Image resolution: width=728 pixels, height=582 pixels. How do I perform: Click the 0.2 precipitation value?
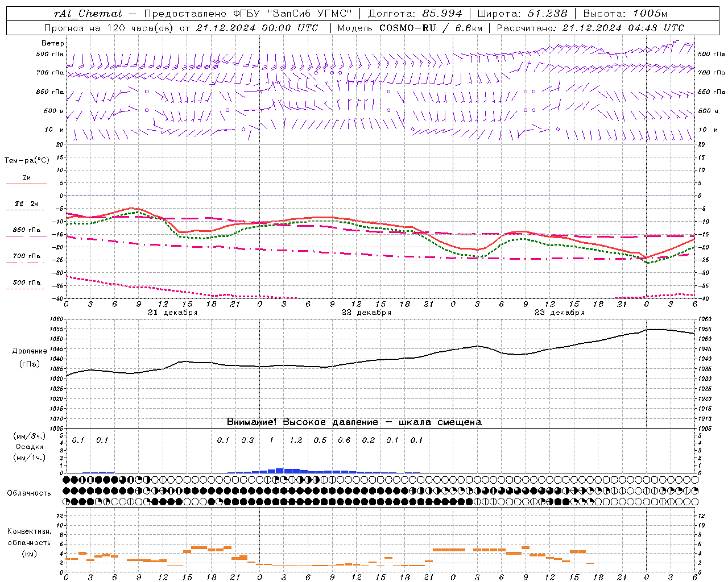pyautogui.click(x=369, y=440)
